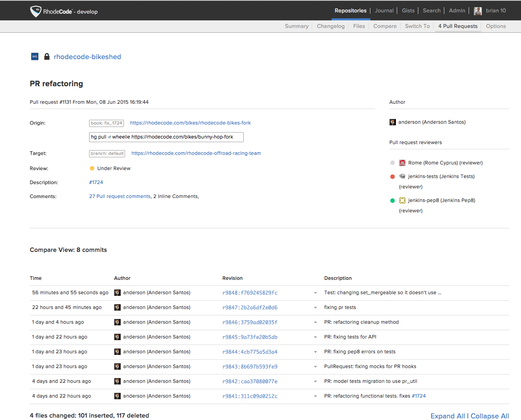Open the Gists page

[408, 11]
